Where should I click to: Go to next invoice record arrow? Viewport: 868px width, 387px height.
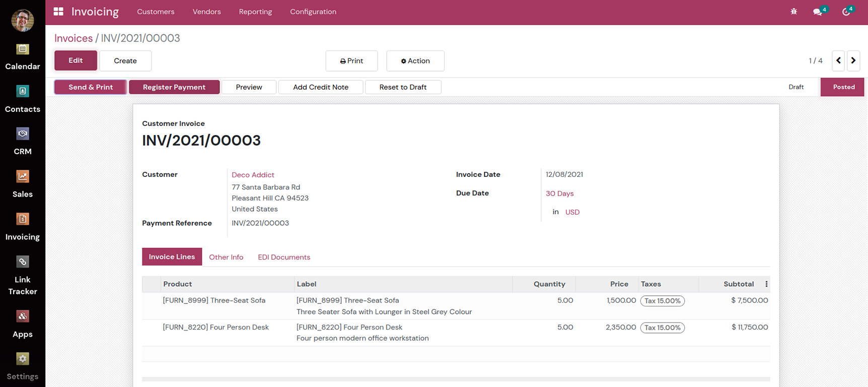point(853,60)
